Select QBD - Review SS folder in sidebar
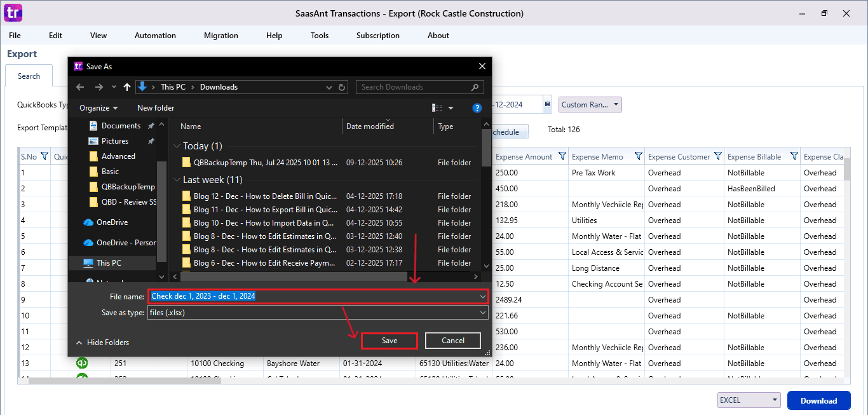The height and width of the screenshot is (415, 868). (128, 202)
